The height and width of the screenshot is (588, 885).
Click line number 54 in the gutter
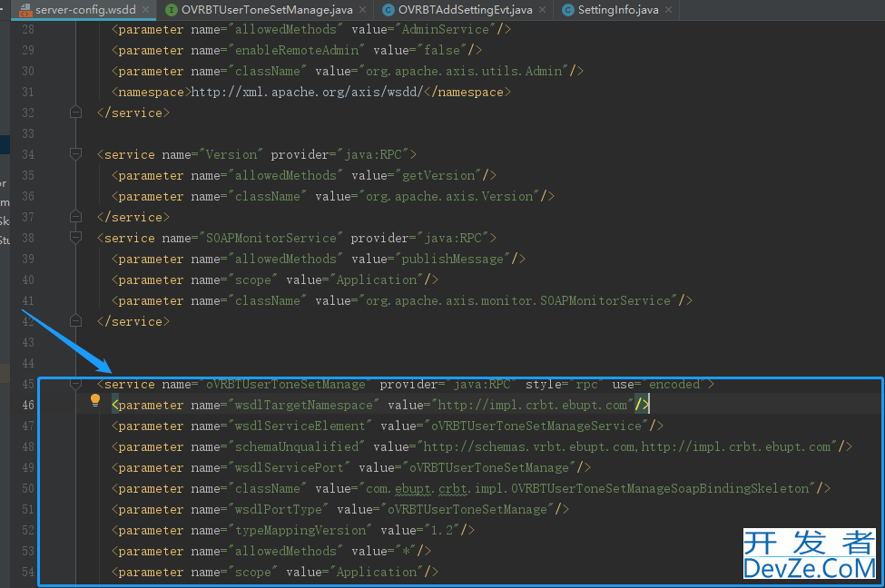coord(28,573)
